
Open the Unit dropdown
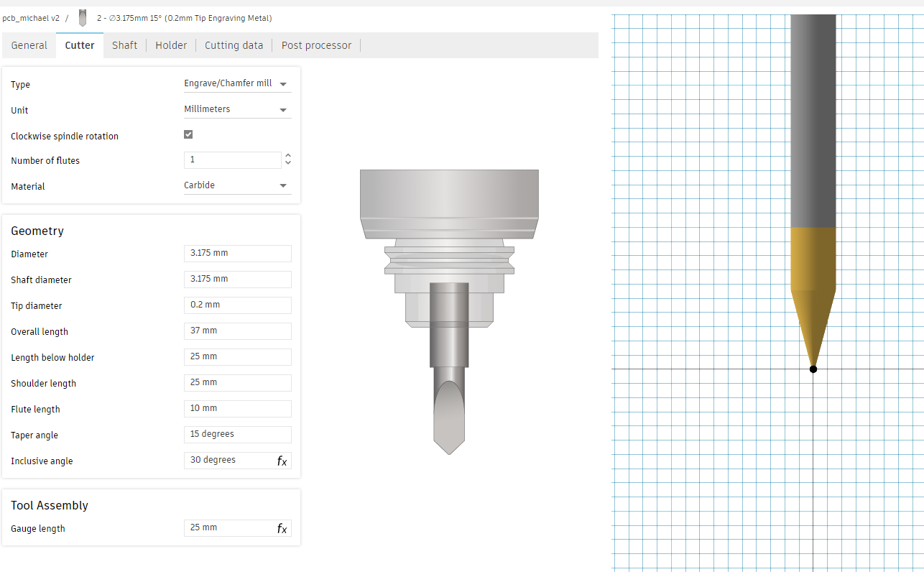(x=238, y=110)
